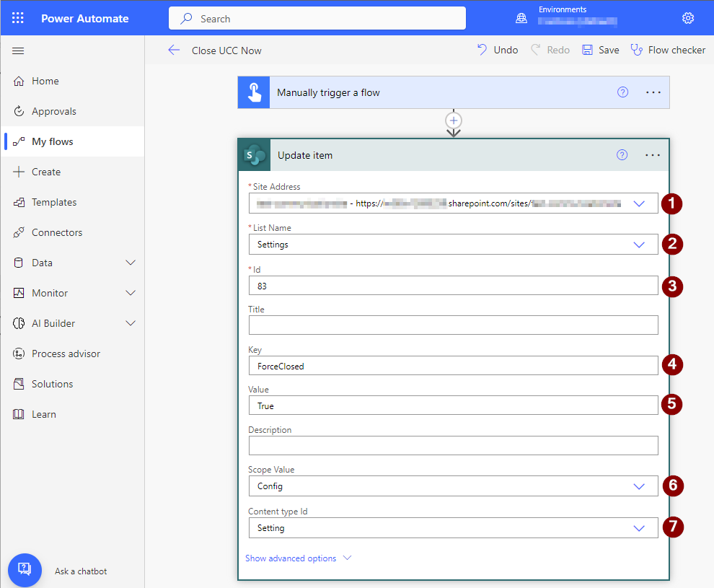Click the Close UCC Now flow name
Viewport: 714px width, 588px height.
click(x=226, y=51)
